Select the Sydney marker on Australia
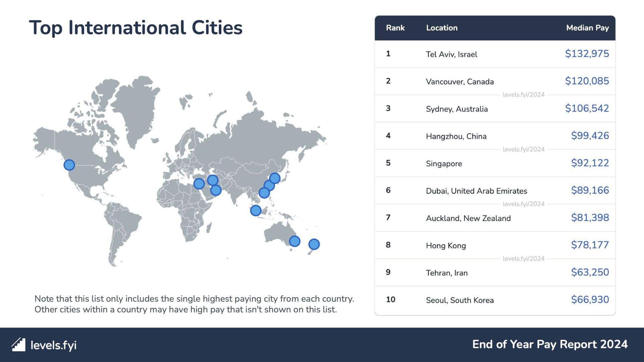Viewport: 644px width, 362px height. click(x=294, y=241)
